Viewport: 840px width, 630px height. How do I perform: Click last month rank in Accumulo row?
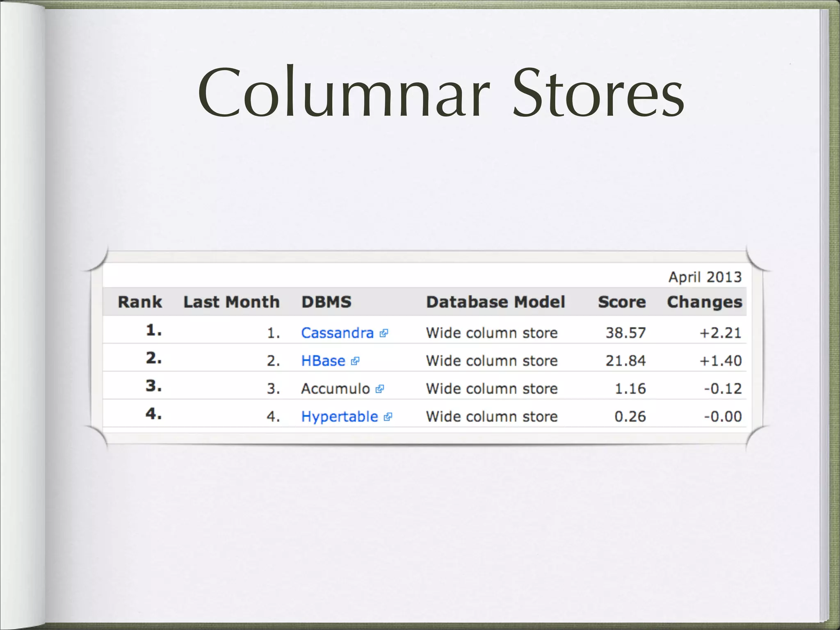pyautogui.click(x=274, y=388)
